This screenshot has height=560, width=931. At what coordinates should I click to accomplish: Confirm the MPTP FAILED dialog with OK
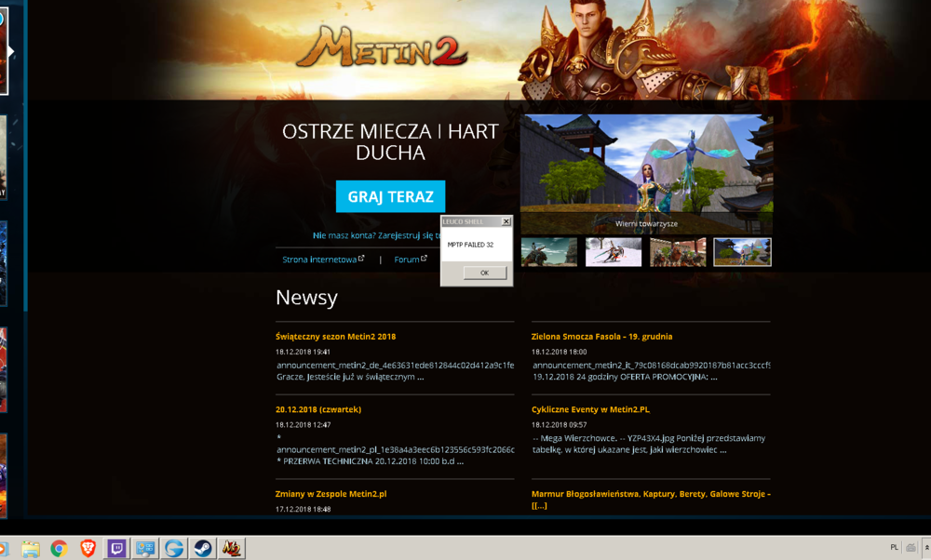pyautogui.click(x=484, y=273)
